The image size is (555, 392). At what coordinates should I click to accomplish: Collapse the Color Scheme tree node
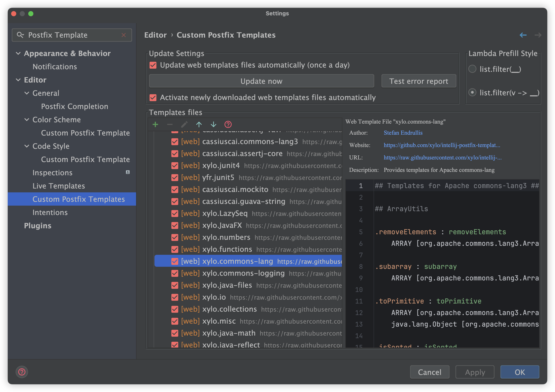point(27,119)
